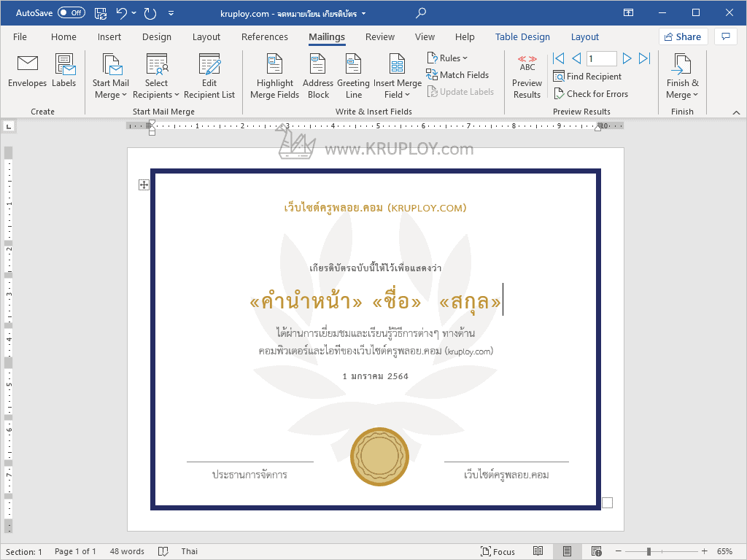Open Ribbon Display Options
Viewport: 747px width, 560px height.
tap(628, 13)
